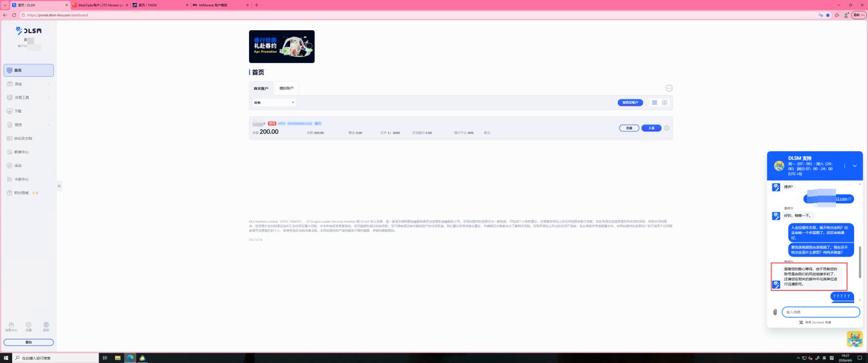Switch to grid view layout icon
Viewport: 868px width, 363px height.
[x=664, y=103]
